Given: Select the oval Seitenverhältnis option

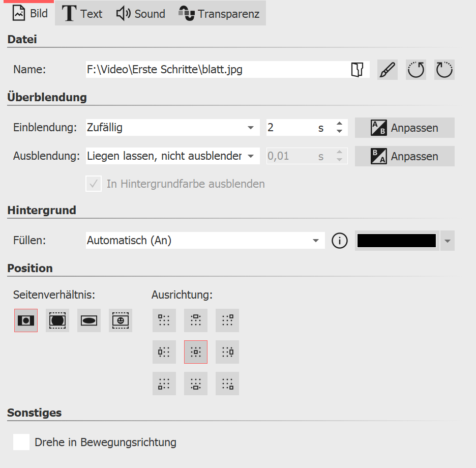Looking at the screenshot, I should pyautogui.click(x=88, y=320).
